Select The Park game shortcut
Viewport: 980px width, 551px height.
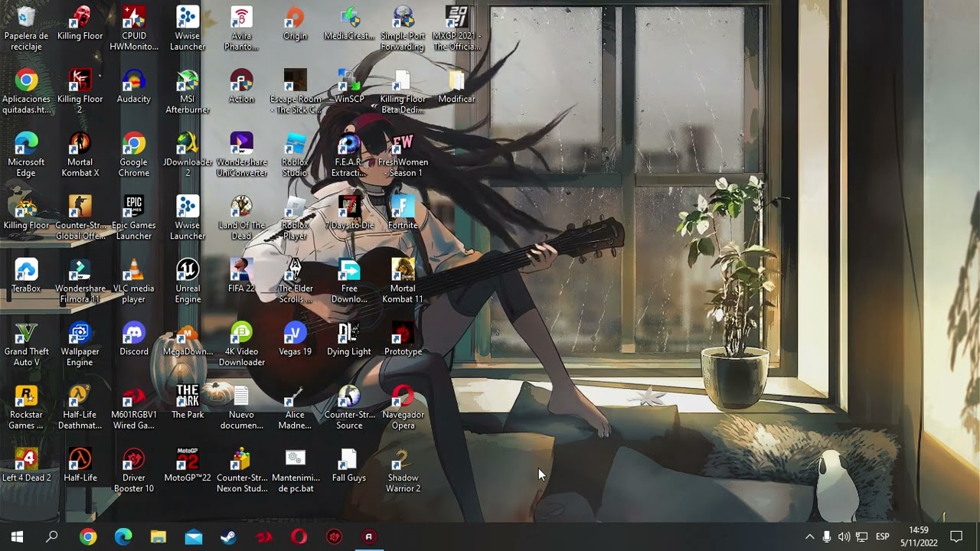[188, 402]
